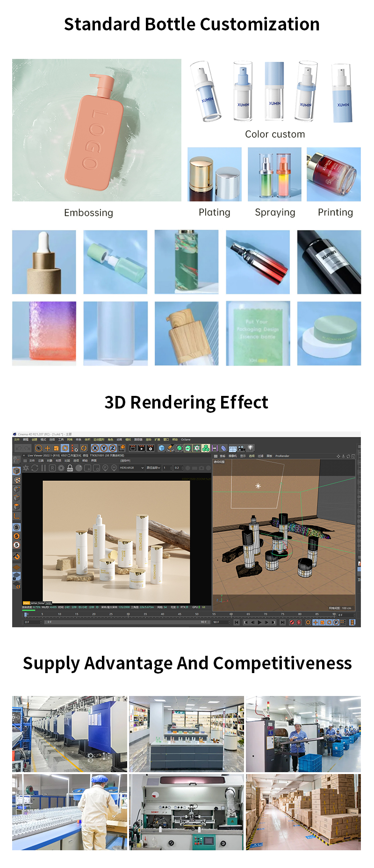Viewport: 374px width, 868px height.
Task: Open Live Viewer 材质 menu
Action: 58,461
